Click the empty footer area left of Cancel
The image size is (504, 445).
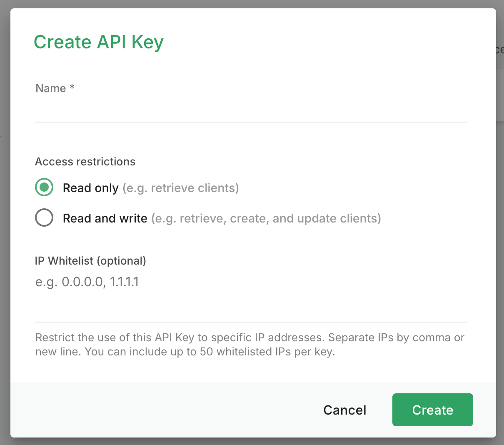coord(167,410)
